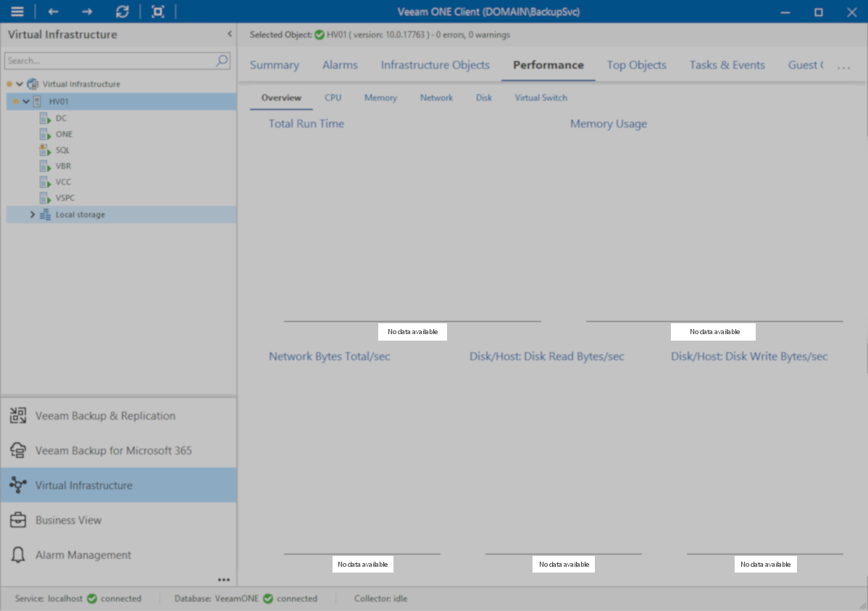
Task: Click the Local storage datastore icon
Action: pos(45,215)
